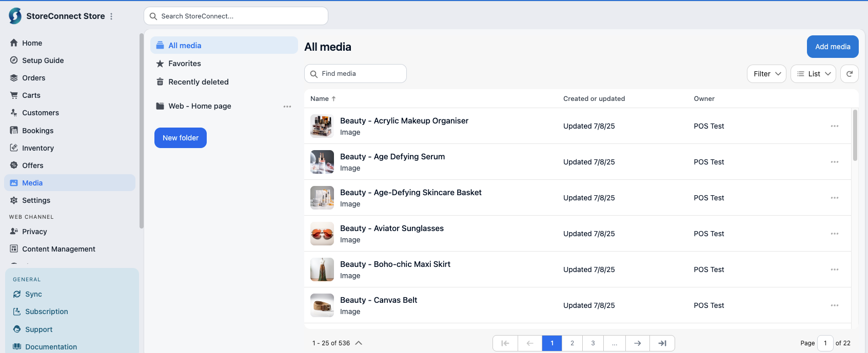Select current page 1 button
Image resolution: width=868 pixels, height=353 pixels.
(552, 343)
